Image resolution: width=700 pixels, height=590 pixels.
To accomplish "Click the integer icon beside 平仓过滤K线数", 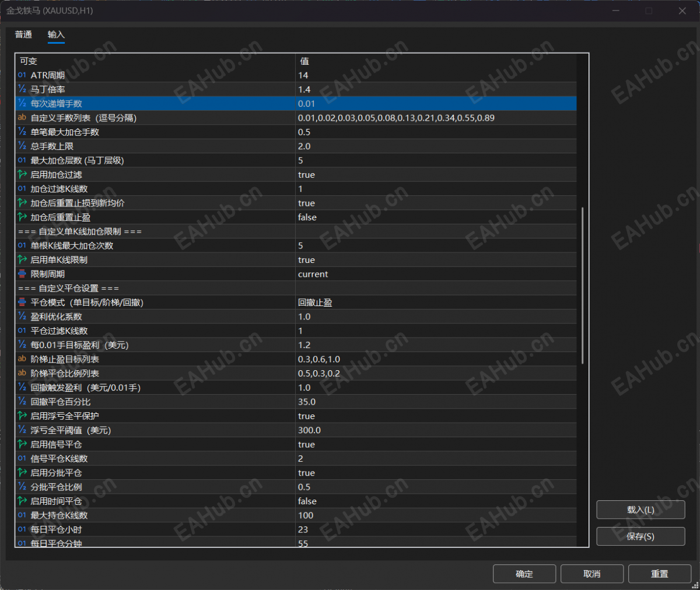I will 22,331.
